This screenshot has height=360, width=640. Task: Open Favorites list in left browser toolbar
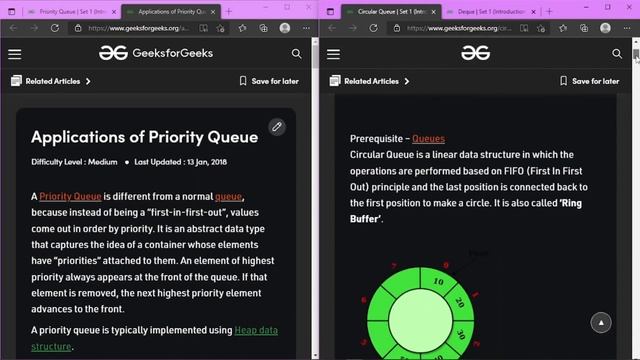(242, 28)
